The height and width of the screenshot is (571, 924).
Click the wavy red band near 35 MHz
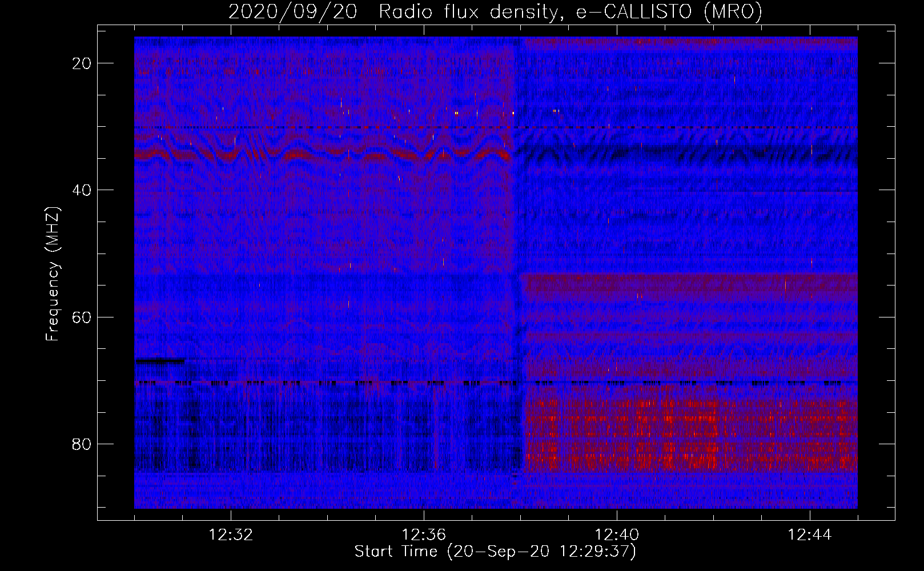coord(323,153)
